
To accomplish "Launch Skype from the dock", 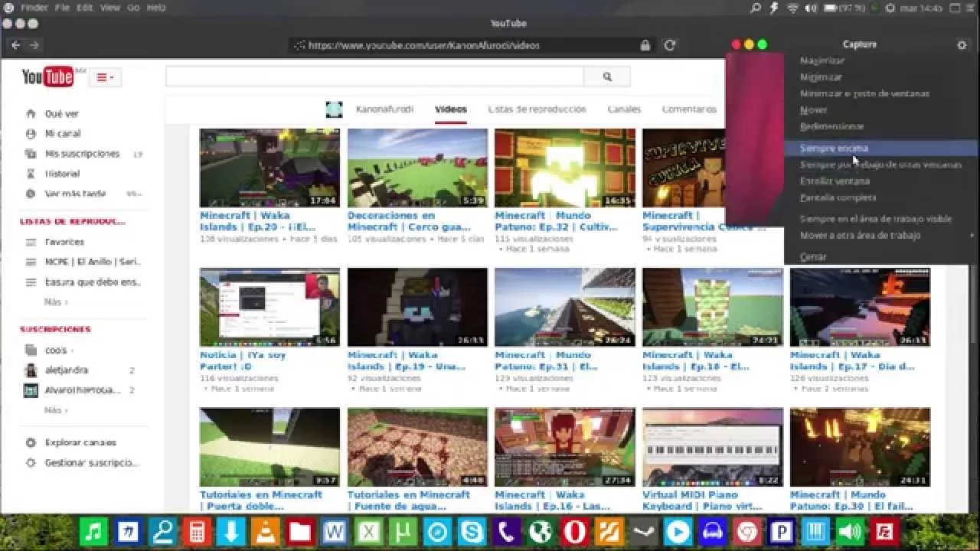I will click(x=472, y=531).
